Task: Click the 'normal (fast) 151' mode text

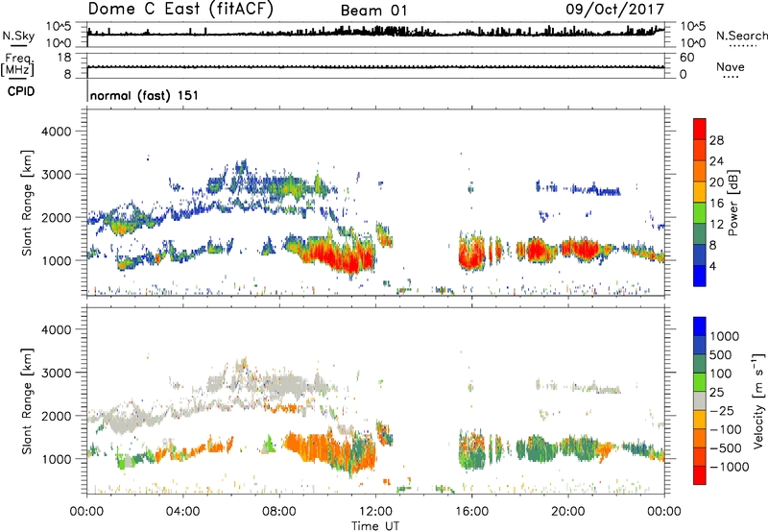Action: click(x=145, y=95)
